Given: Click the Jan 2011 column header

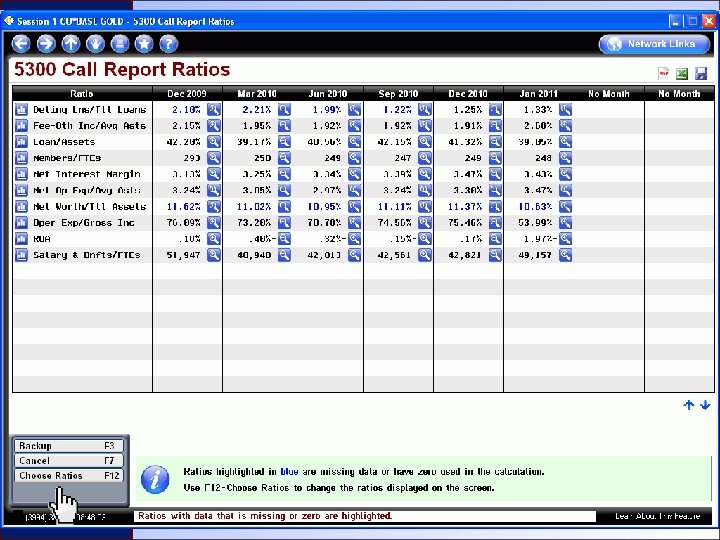Looking at the screenshot, I should [x=539, y=94].
